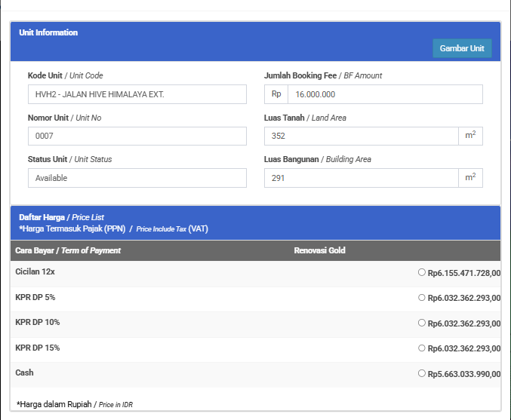Click the Unit Information panel title
Viewport: 511px width, 420px height.
48,33
